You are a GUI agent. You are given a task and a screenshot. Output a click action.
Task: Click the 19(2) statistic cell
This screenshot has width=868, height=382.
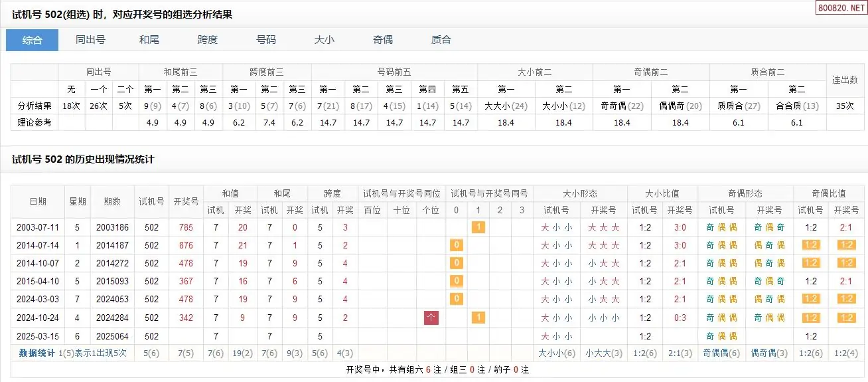[x=242, y=353]
